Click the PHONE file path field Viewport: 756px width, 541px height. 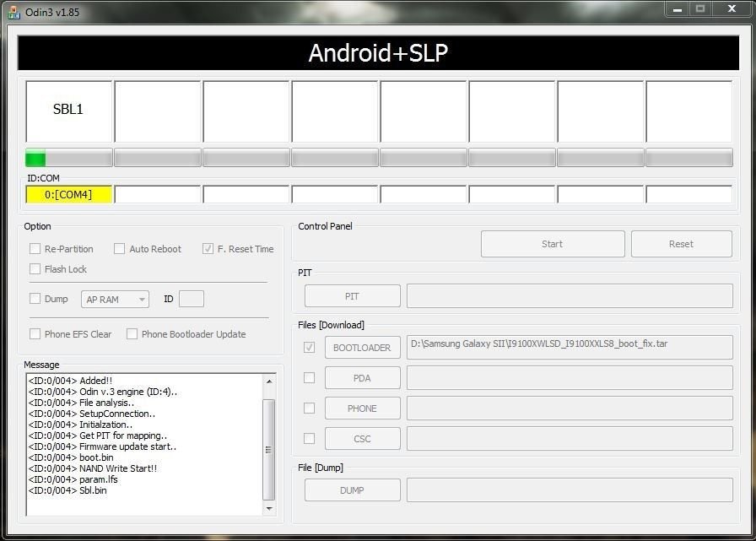(570, 408)
